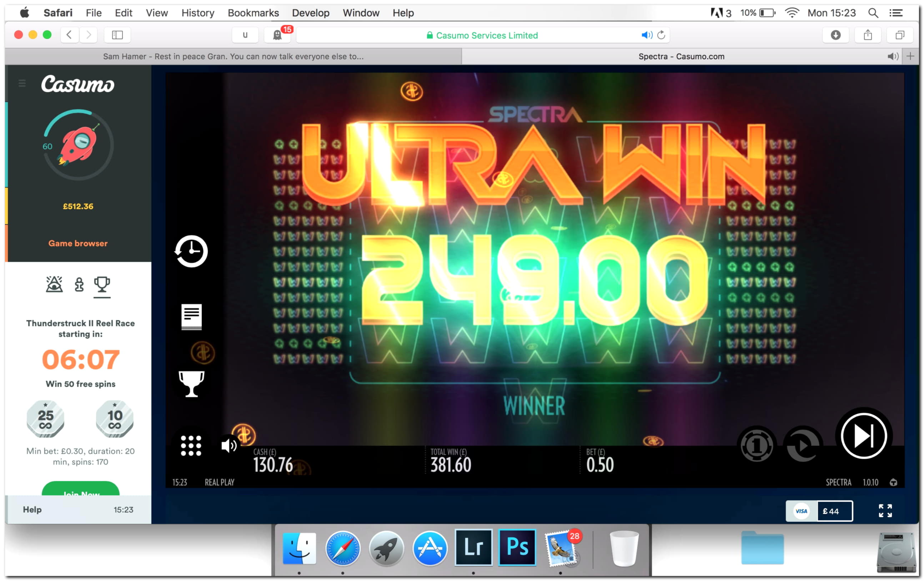Switch to the Sam Hamer tab
Image resolution: width=924 pixels, height=581 pixels.
coord(233,56)
